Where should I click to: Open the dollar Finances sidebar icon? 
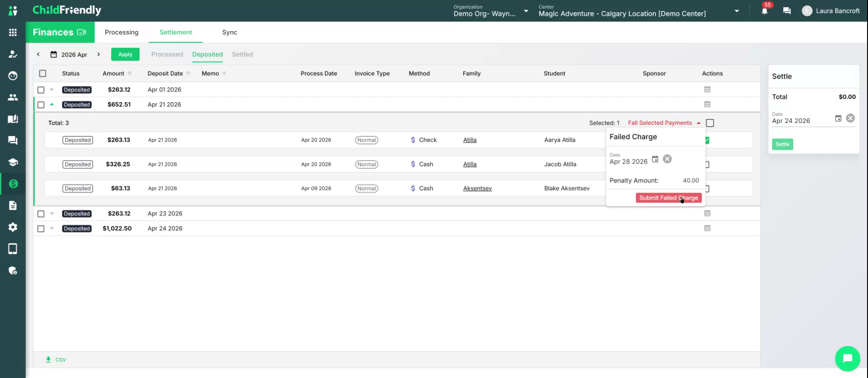coord(13,184)
